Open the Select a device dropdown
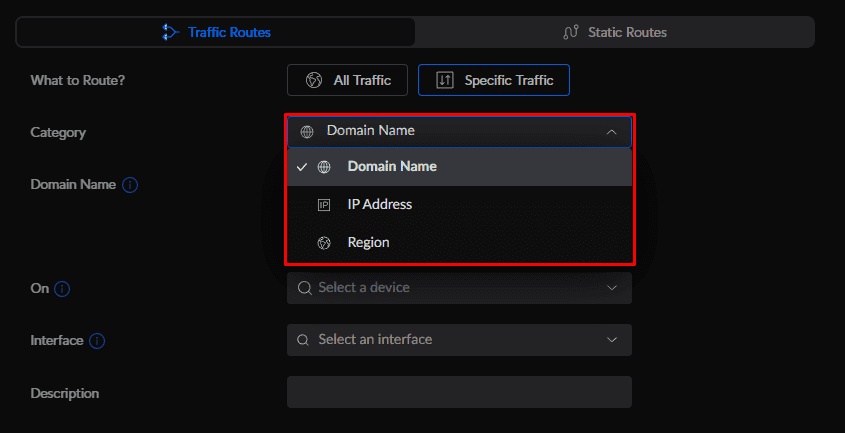Image resolution: width=845 pixels, height=433 pixels. pyautogui.click(x=459, y=288)
